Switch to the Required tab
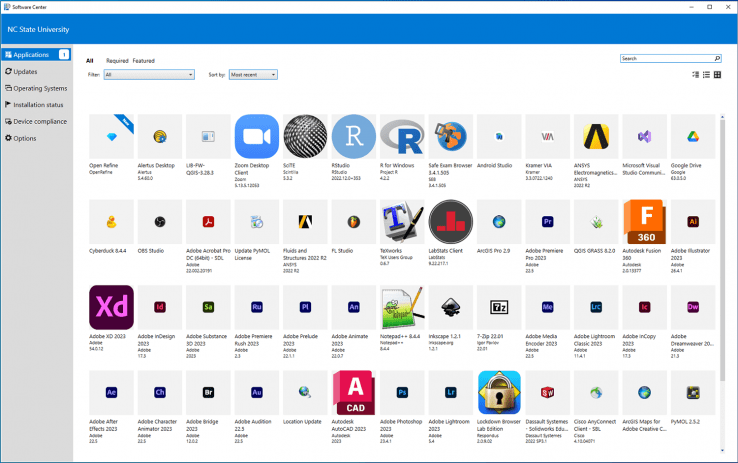 point(117,61)
